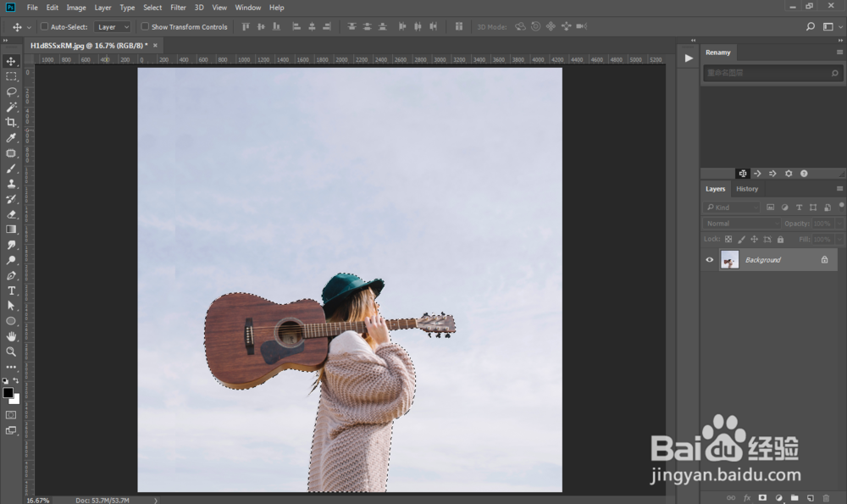Image resolution: width=847 pixels, height=504 pixels.
Task: Click the Renamy rename text-cursor icon
Action: 743,174
